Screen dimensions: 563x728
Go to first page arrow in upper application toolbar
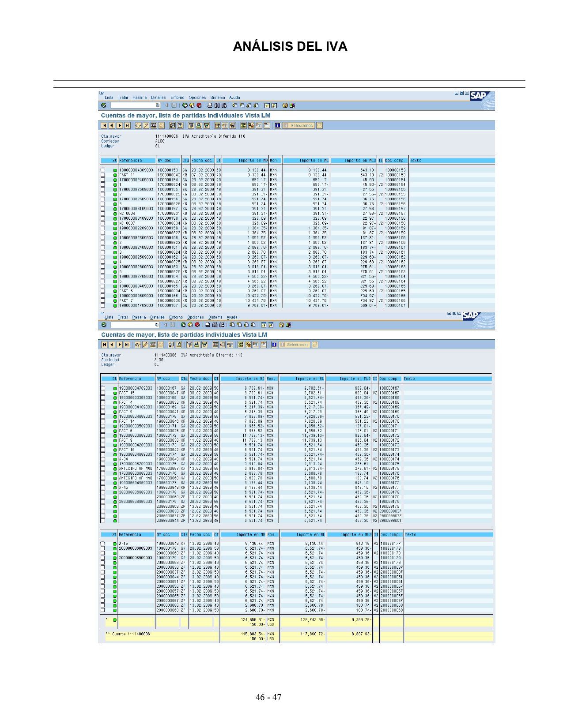point(104,125)
